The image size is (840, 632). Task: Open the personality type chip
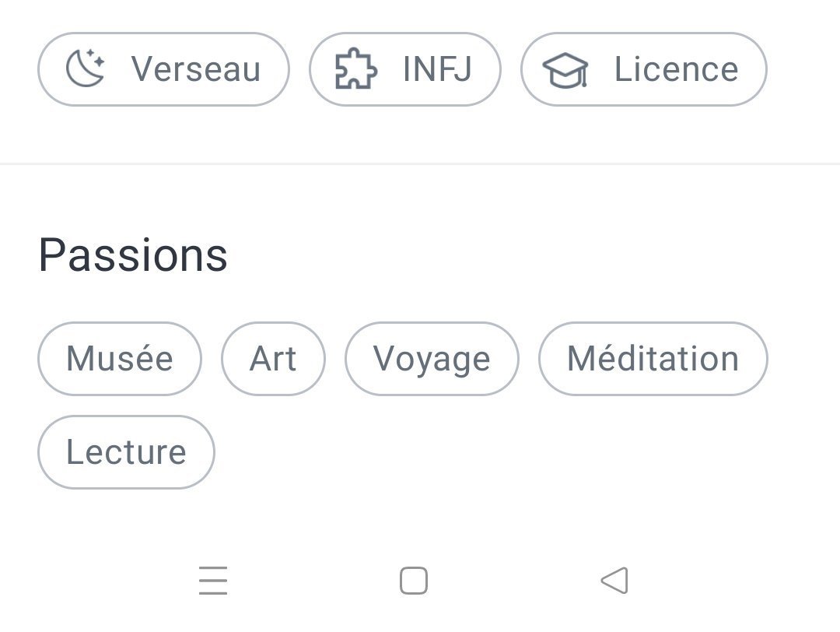pyautogui.click(x=404, y=69)
